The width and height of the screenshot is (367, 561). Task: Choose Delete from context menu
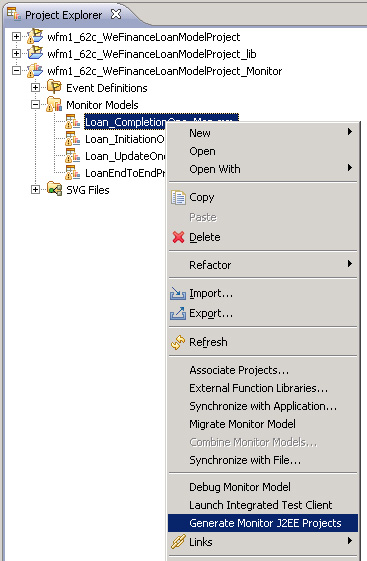coord(263,237)
